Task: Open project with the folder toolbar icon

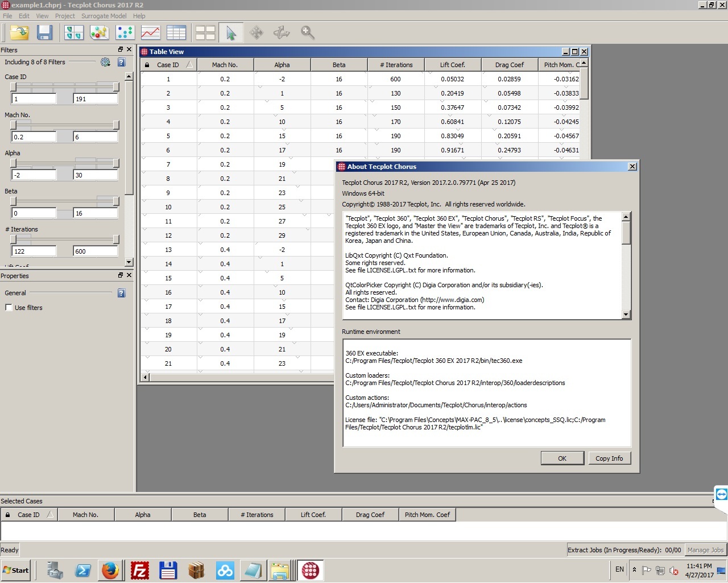Action: [x=19, y=33]
